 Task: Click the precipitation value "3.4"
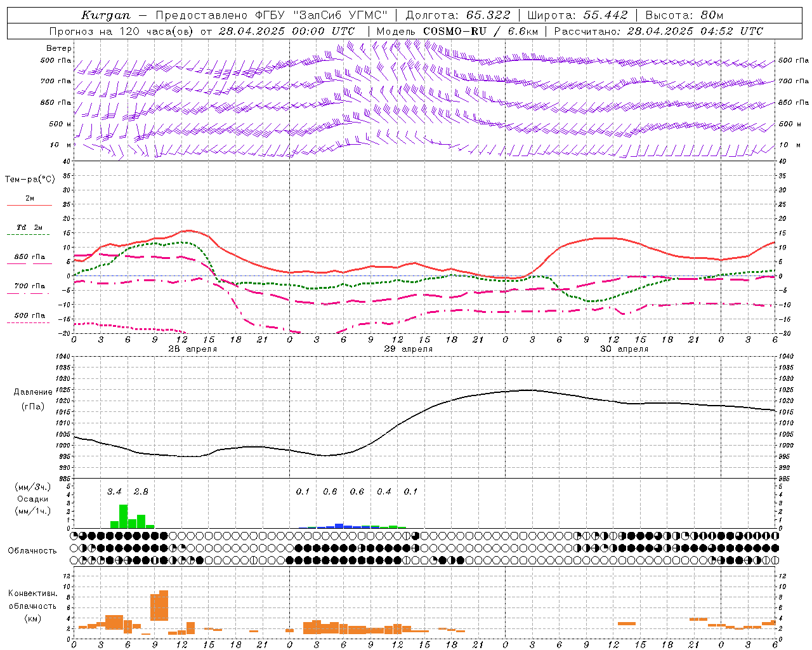[114, 491]
